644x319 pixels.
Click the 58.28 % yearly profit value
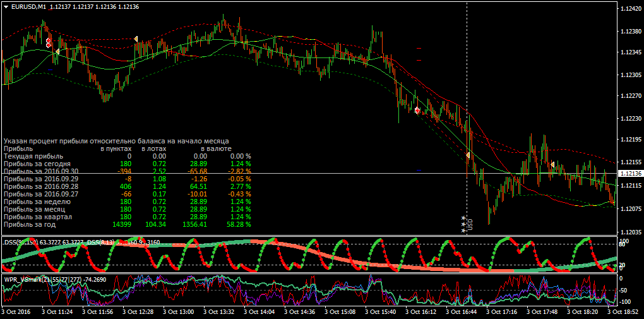(x=238, y=224)
